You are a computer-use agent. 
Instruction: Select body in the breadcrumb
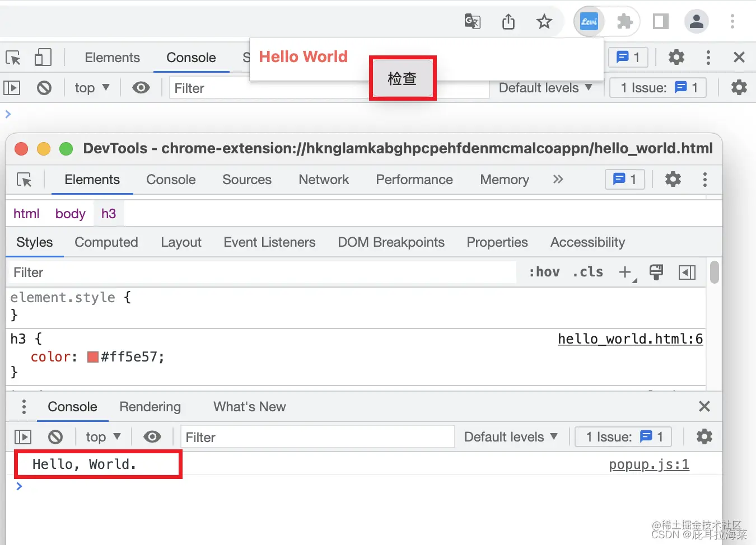tap(70, 214)
